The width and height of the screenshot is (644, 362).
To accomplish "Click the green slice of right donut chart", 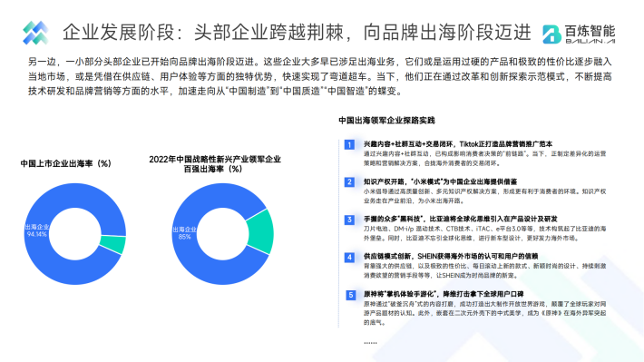I will 260,232.
